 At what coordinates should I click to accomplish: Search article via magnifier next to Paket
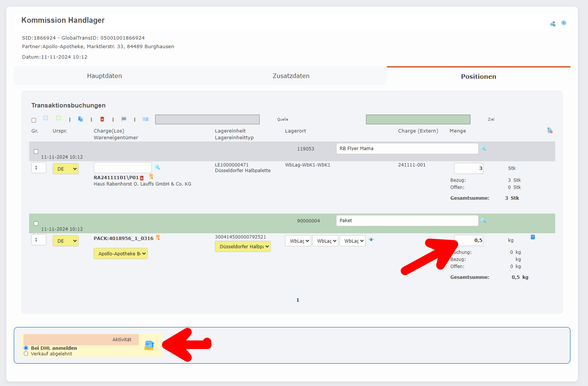click(483, 220)
